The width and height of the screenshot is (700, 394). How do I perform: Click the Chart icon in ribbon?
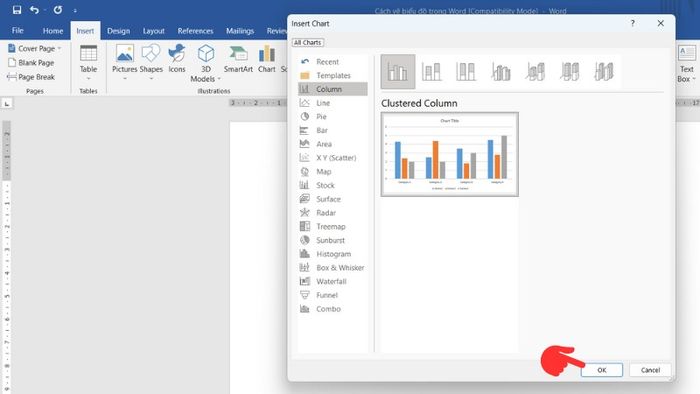click(267, 54)
